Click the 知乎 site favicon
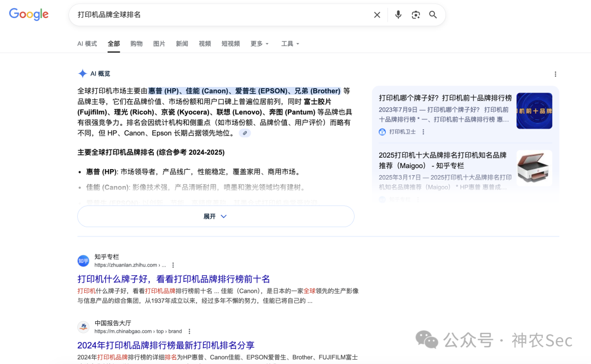 [x=83, y=260]
